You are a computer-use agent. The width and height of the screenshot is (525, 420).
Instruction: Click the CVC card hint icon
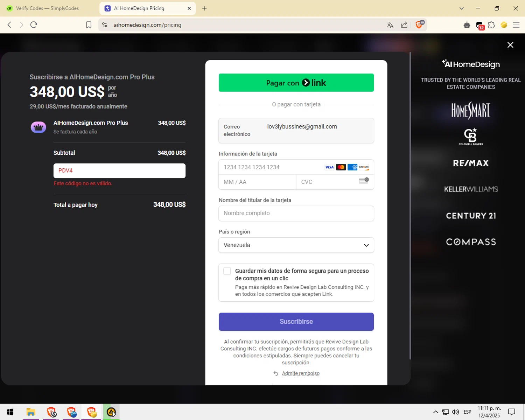[364, 181]
